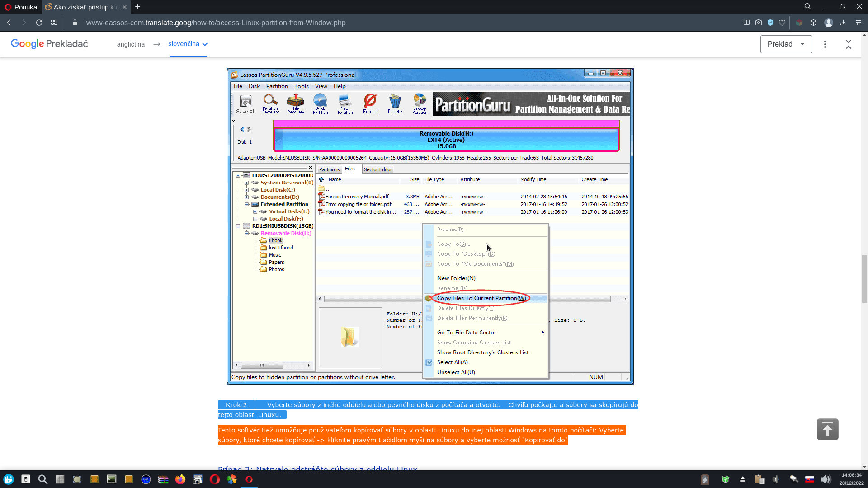Launch Firefox from the taskbar

[x=180, y=479]
